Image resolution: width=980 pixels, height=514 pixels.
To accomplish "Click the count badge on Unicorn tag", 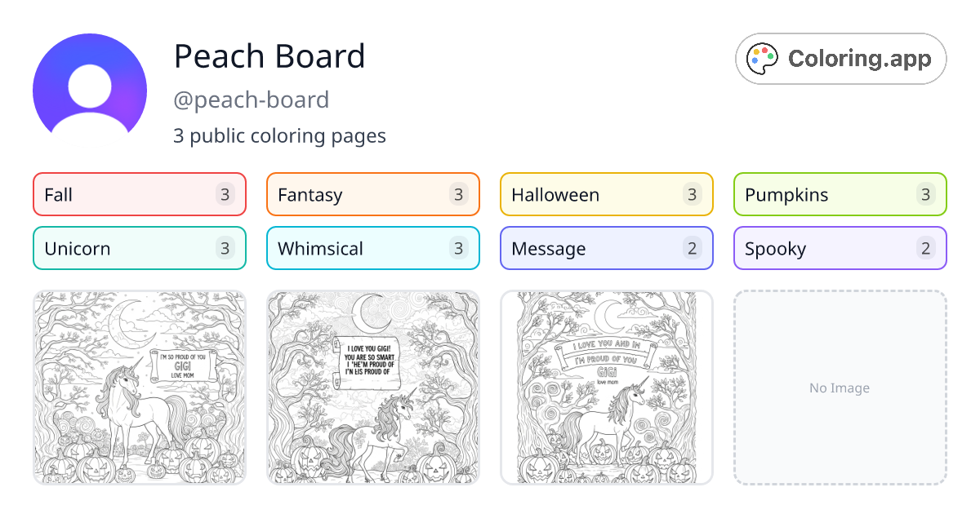I will point(225,248).
